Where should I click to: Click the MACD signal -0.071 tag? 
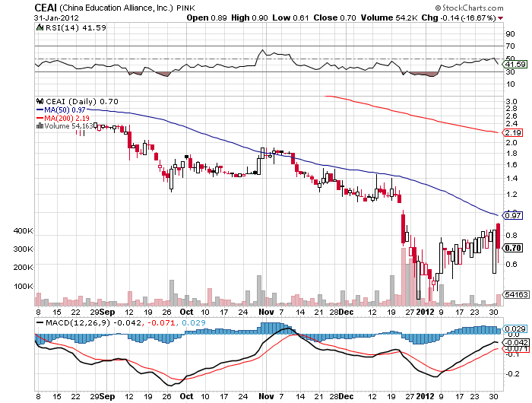click(x=517, y=349)
